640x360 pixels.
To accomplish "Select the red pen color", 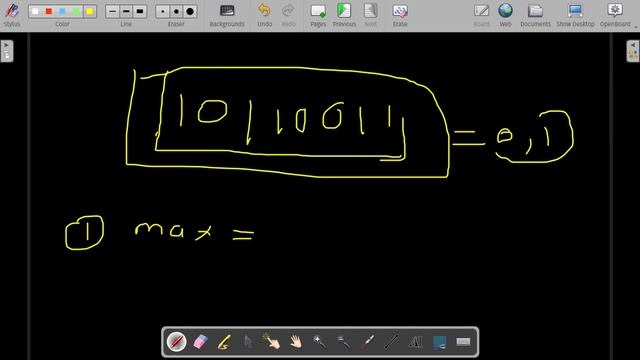I will 49,11.
